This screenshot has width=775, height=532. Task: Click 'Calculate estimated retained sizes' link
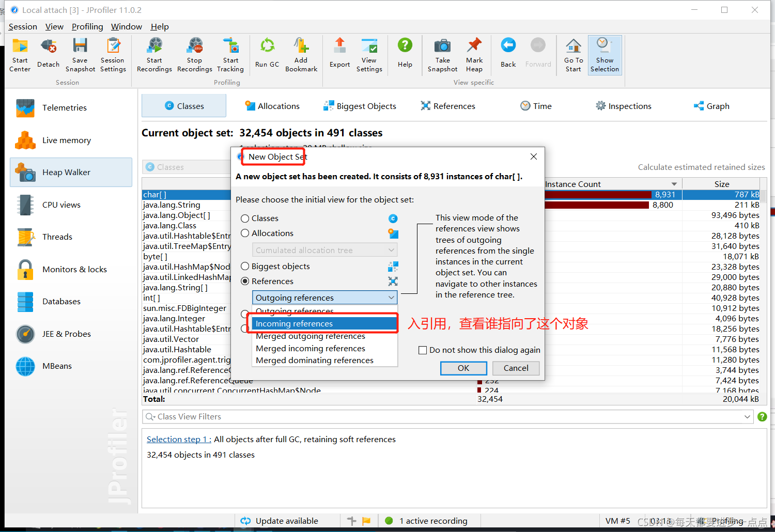click(x=701, y=167)
